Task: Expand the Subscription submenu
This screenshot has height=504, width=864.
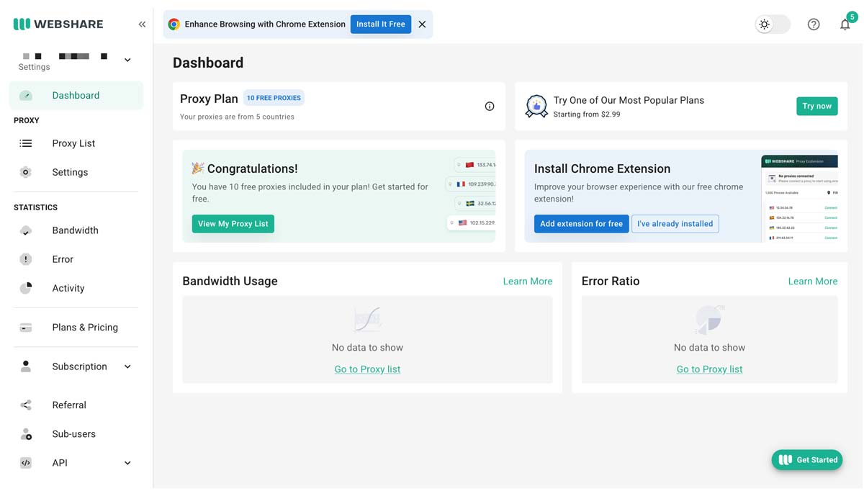Action: coord(127,366)
